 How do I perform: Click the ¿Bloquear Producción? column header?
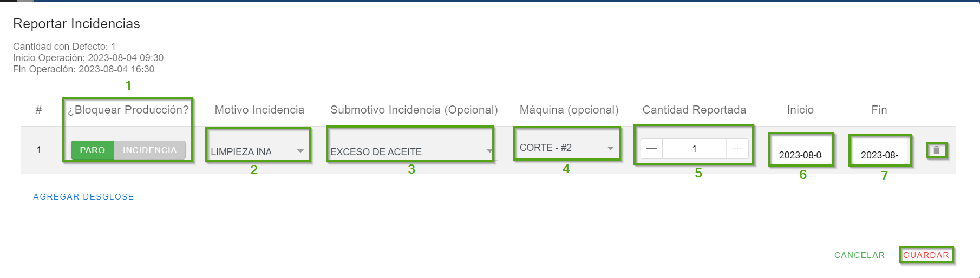(128, 110)
